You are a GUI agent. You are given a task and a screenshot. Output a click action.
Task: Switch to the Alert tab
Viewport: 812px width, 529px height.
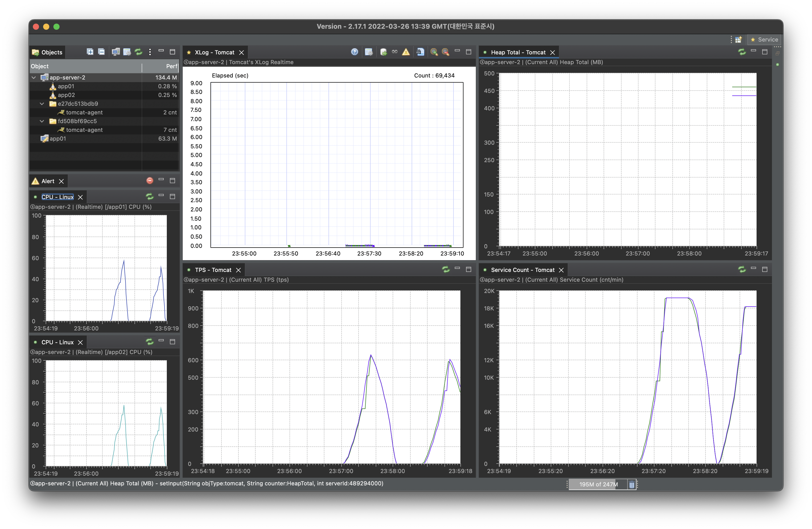click(47, 181)
